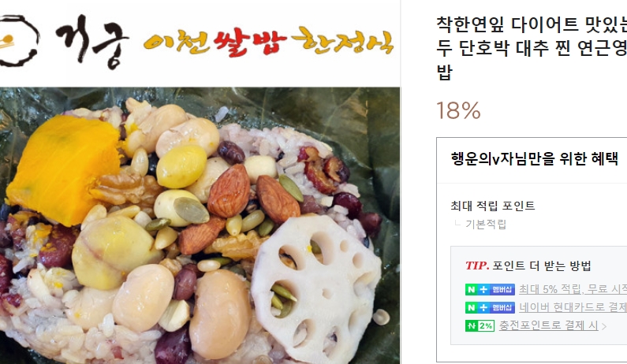
Task: Select the 기본적립 sub-item
Action: tap(486, 225)
